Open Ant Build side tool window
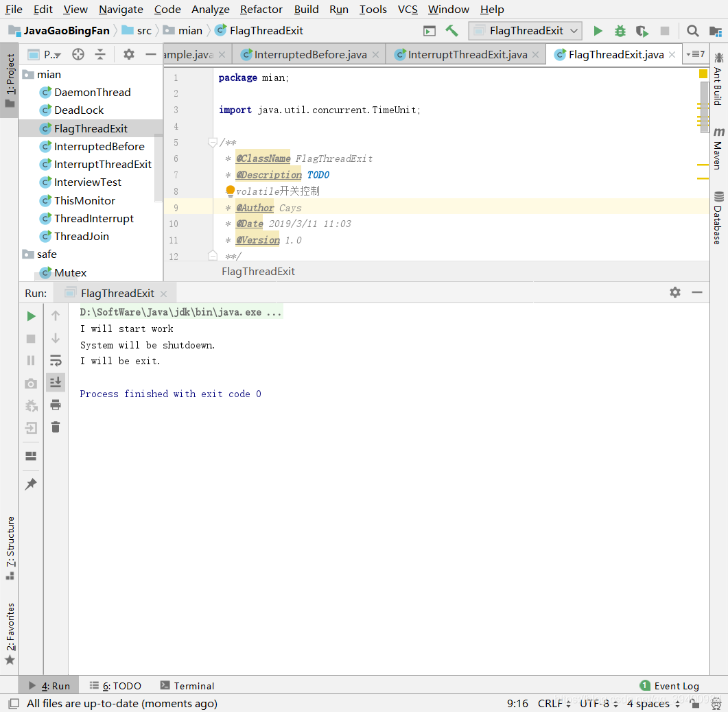 (x=718, y=80)
